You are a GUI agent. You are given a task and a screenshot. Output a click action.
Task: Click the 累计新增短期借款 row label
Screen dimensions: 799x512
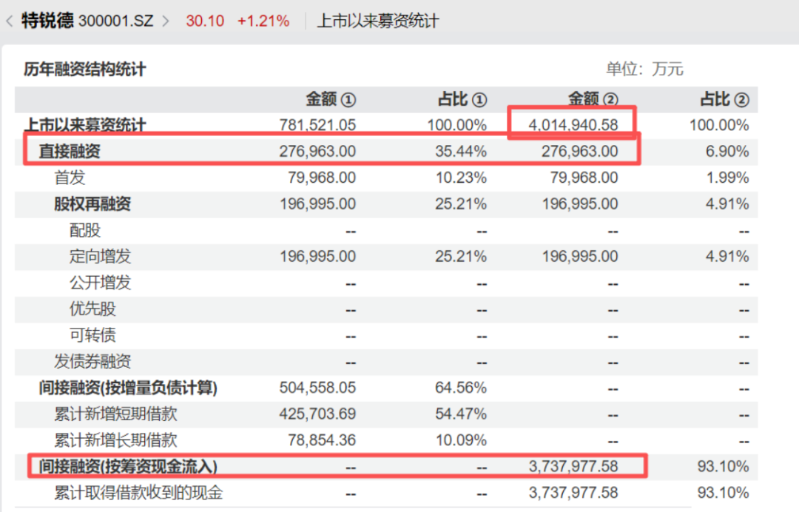[x=116, y=413]
